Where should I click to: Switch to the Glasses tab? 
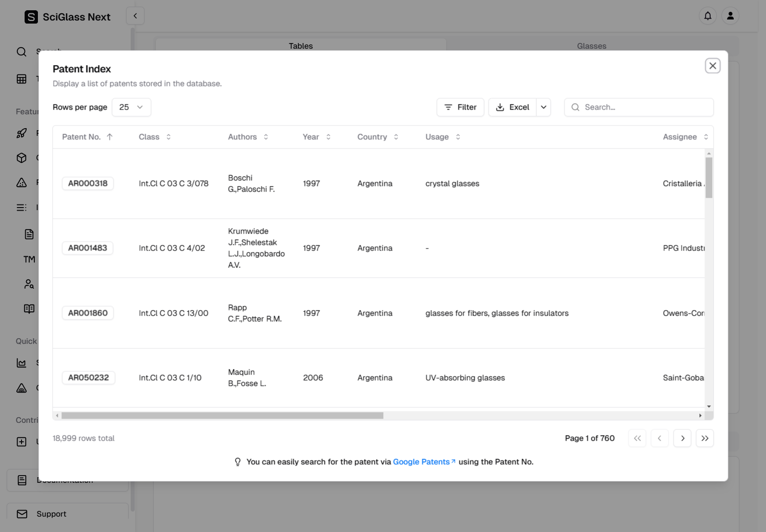click(x=591, y=46)
